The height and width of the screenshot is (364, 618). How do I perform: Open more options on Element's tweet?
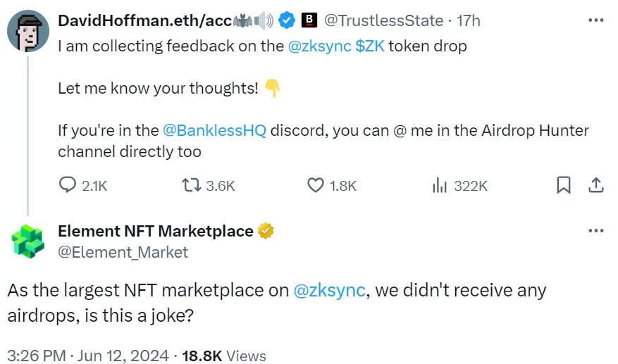(595, 230)
